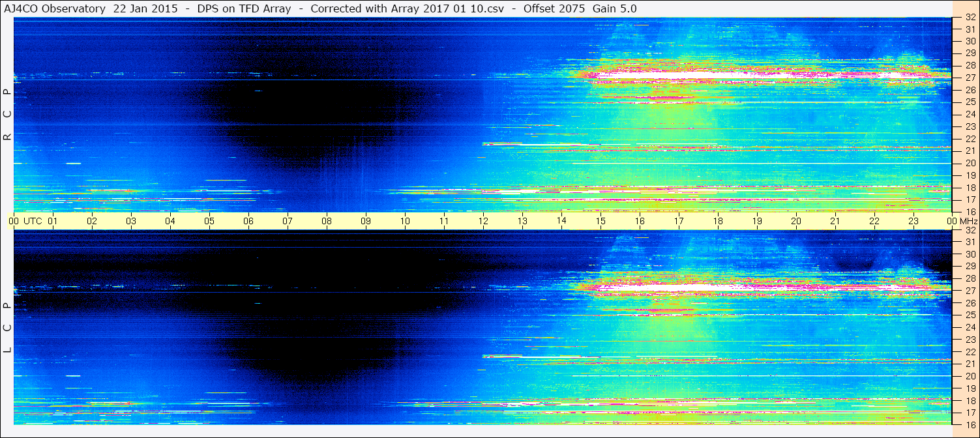Click the 21 hour marker on UTC axis
This screenshot has width=980, height=438.
click(x=835, y=221)
